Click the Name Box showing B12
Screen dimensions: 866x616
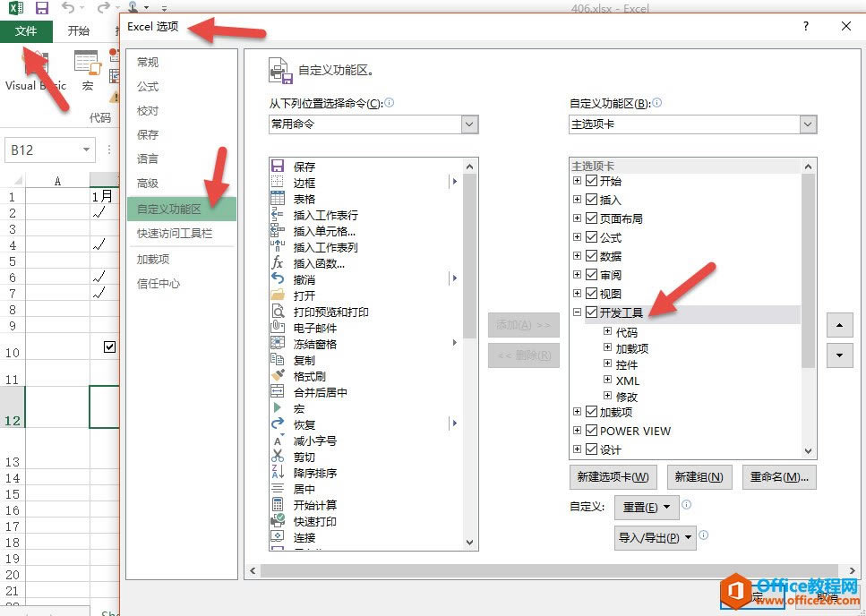50,150
